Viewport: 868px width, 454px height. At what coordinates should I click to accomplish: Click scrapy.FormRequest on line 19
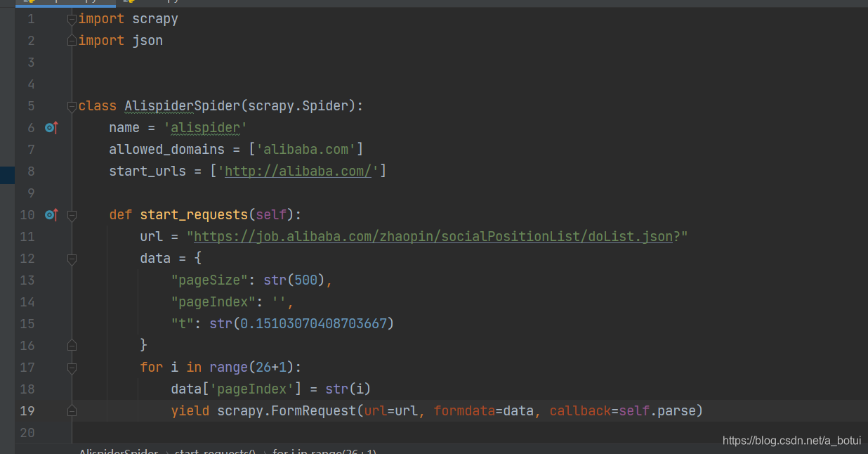(287, 411)
